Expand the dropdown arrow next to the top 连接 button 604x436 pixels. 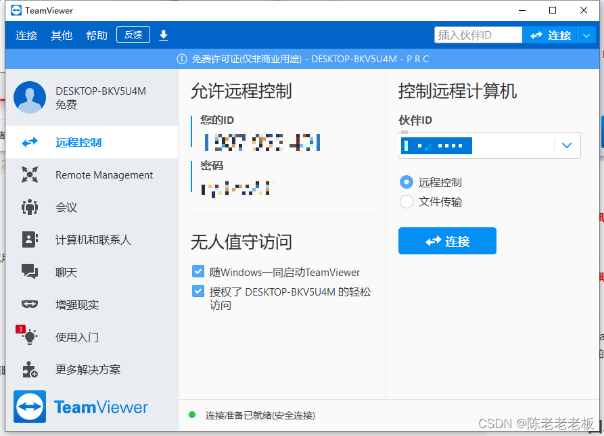pos(586,35)
